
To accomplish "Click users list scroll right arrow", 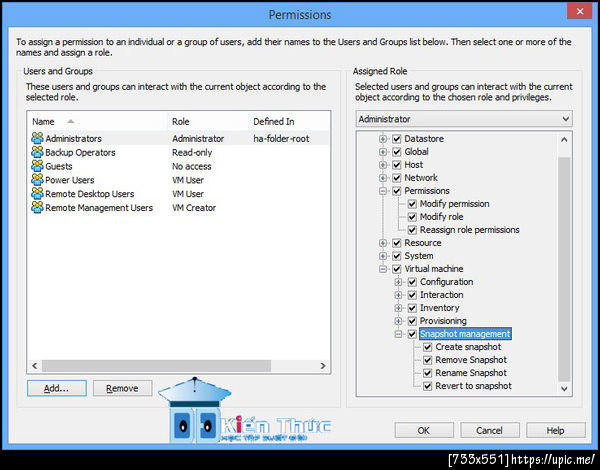I will (323, 366).
